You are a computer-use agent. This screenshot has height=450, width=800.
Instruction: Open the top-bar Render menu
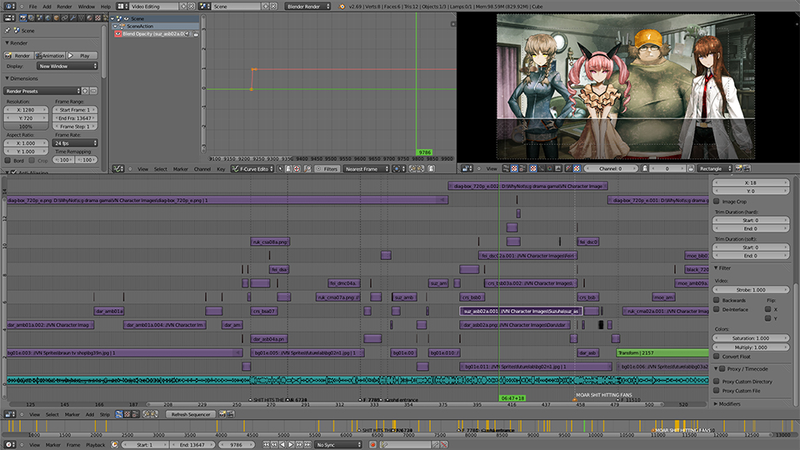(x=64, y=7)
